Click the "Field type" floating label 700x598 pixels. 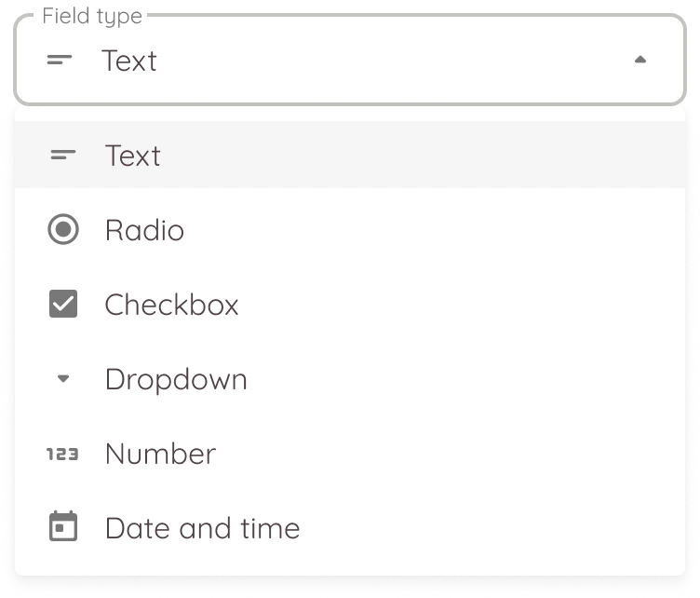[92, 18]
